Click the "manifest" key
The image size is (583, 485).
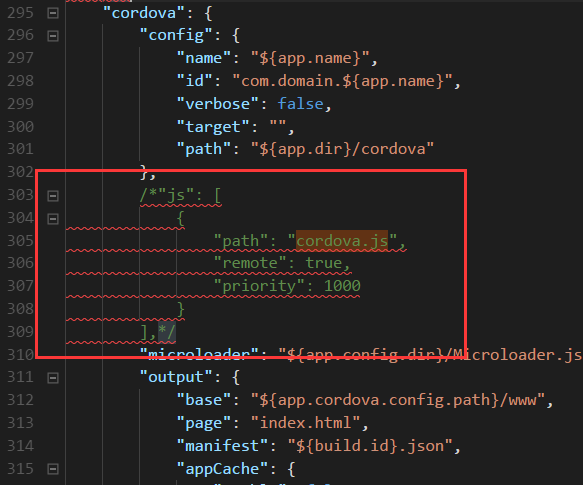pos(222,446)
